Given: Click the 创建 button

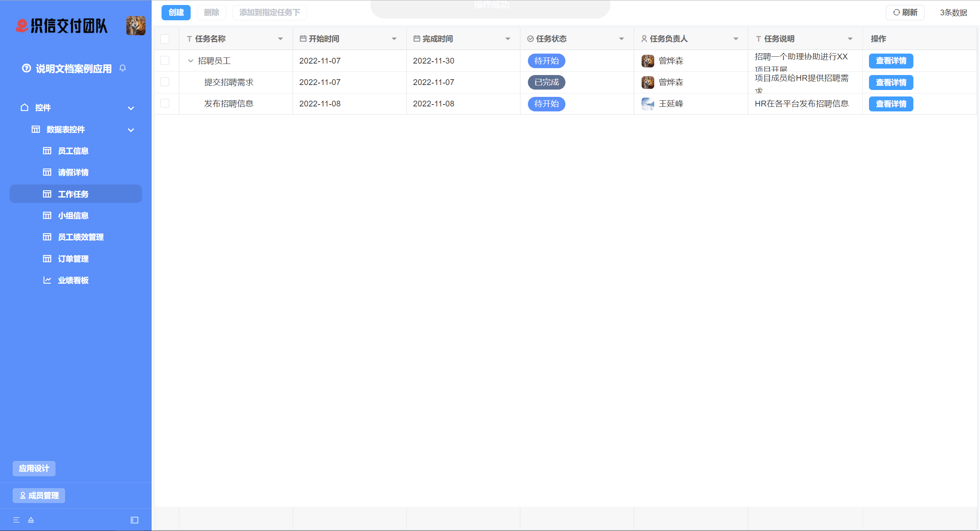Looking at the screenshot, I should click(176, 13).
